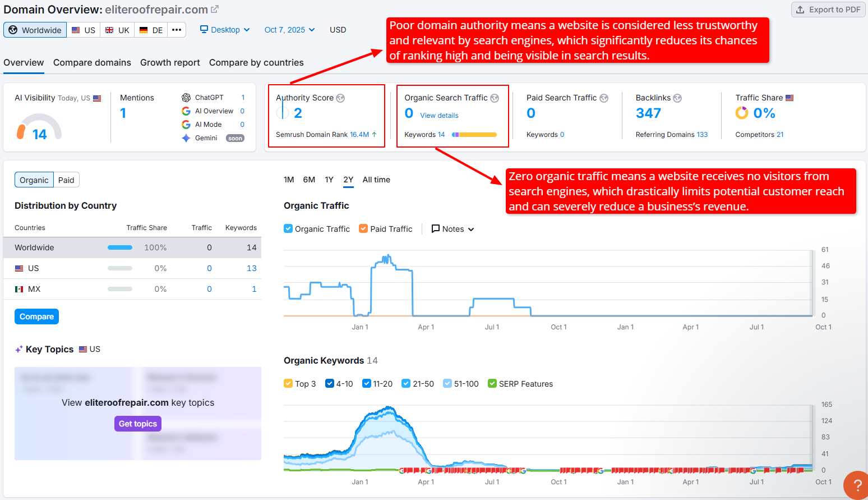Open more databases ellipsis menu
This screenshot has width=868, height=500.
(x=177, y=30)
